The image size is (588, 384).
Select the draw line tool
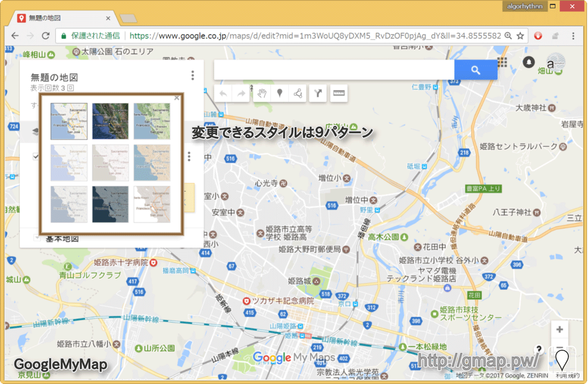coord(297,94)
